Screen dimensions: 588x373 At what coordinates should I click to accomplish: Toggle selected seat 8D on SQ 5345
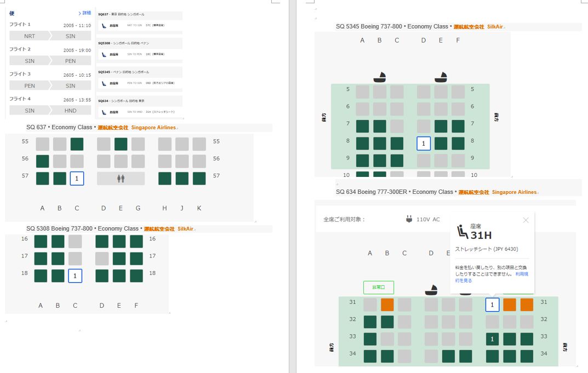(x=424, y=144)
